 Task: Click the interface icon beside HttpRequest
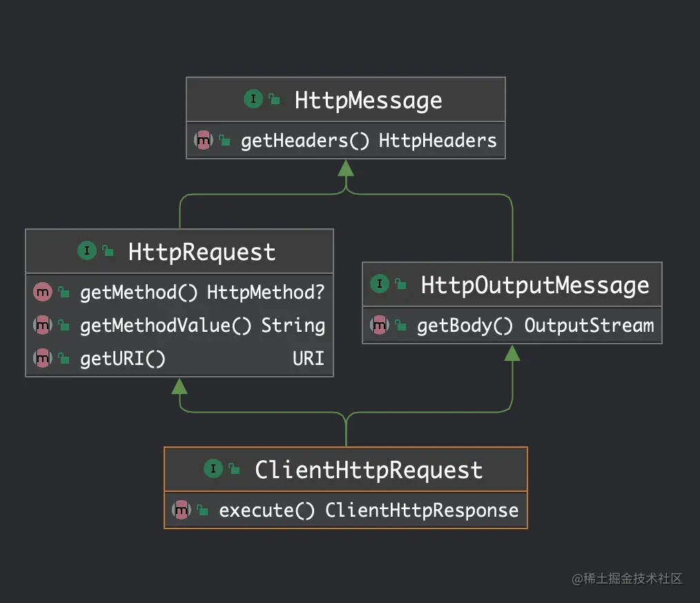[x=87, y=251]
